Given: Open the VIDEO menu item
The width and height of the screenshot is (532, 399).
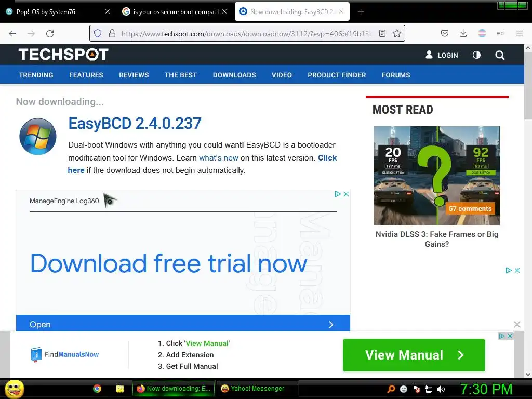Looking at the screenshot, I should (x=282, y=75).
